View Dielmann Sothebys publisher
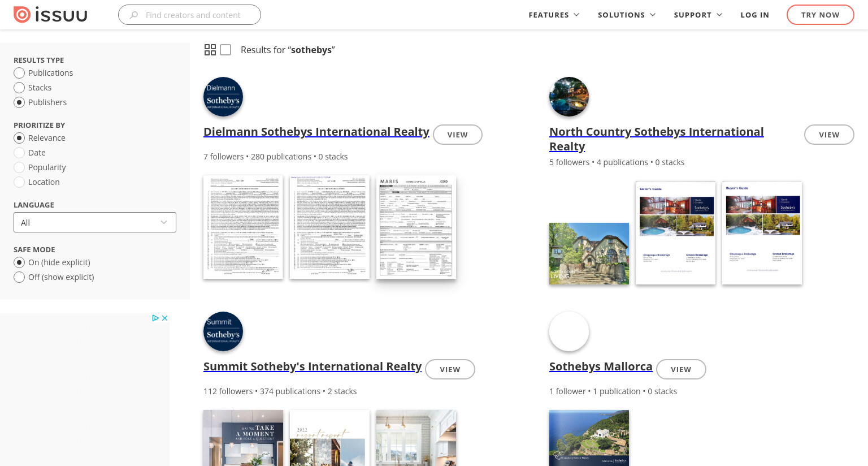868x466 pixels. (458, 135)
